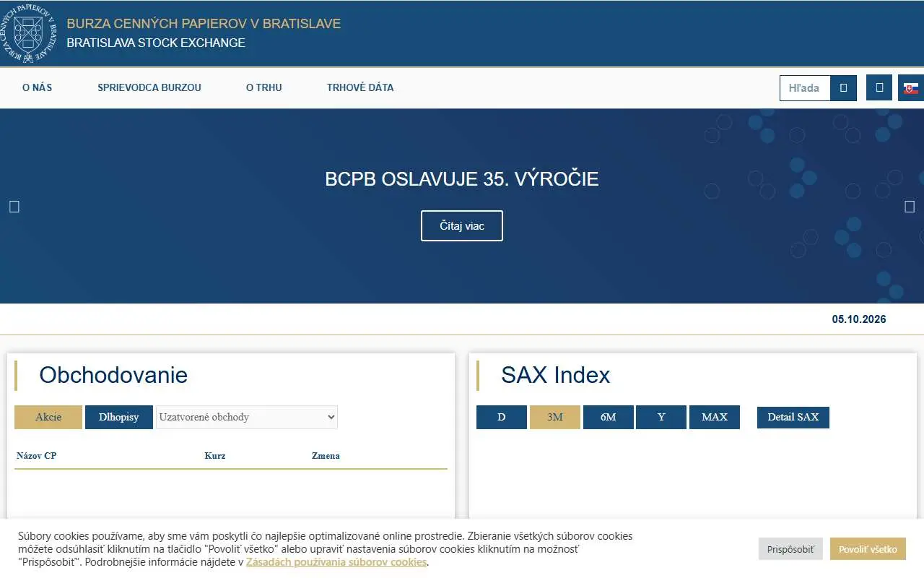
Task: Click the search submit icon button
Action: 843,88
